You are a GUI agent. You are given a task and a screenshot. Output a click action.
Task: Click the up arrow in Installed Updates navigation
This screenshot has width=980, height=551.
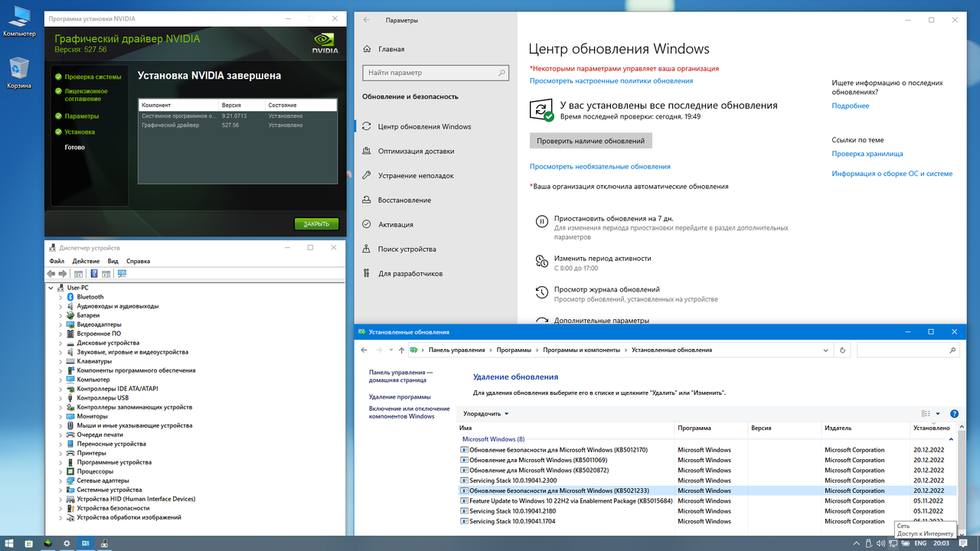tap(402, 350)
